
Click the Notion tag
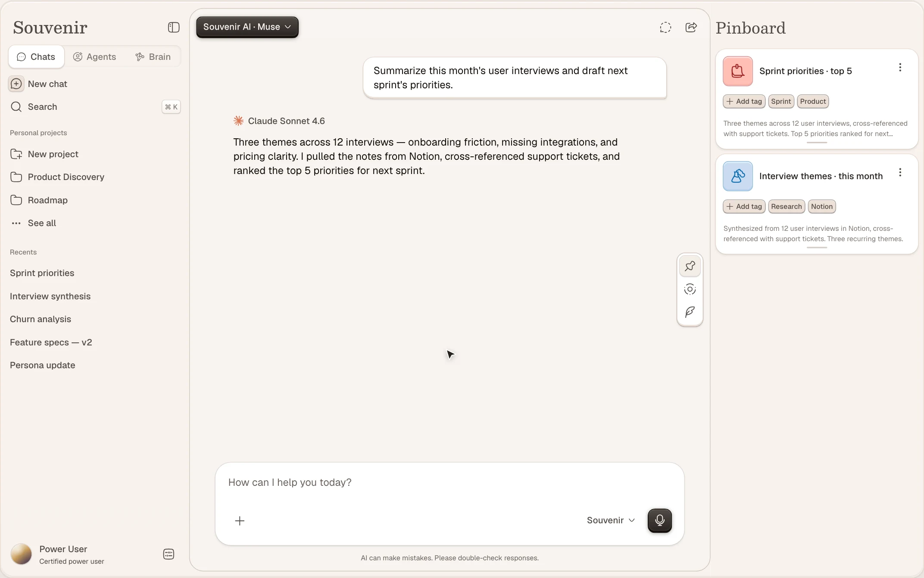click(x=822, y=207)
